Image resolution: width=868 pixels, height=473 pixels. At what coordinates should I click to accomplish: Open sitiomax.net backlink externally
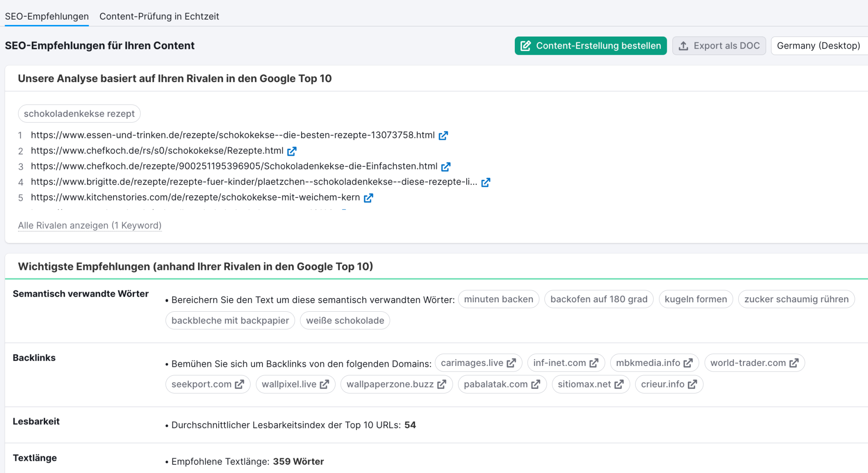pos(619,384)
